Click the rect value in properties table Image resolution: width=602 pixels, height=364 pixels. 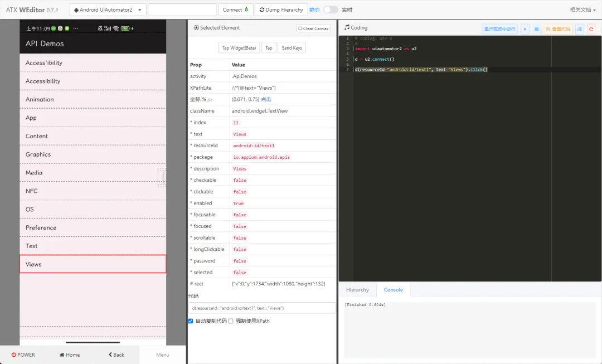click(x=278, y=284)
